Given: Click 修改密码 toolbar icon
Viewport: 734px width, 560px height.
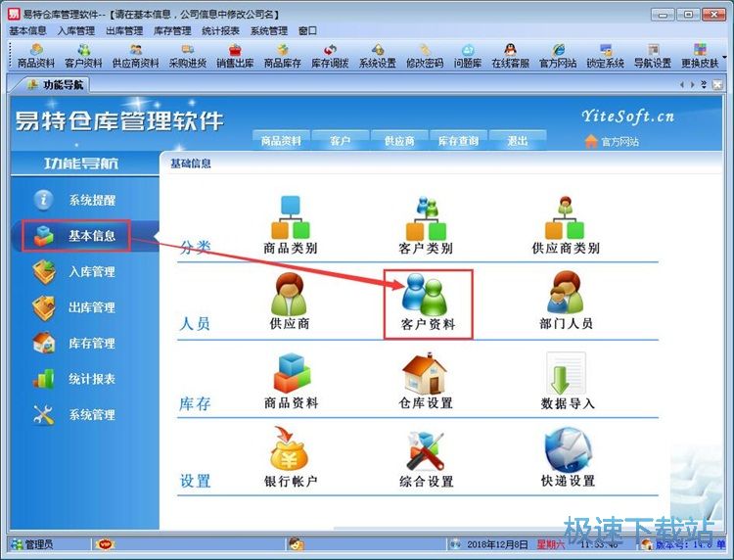Looking at the screenshot, I should 425,55.
